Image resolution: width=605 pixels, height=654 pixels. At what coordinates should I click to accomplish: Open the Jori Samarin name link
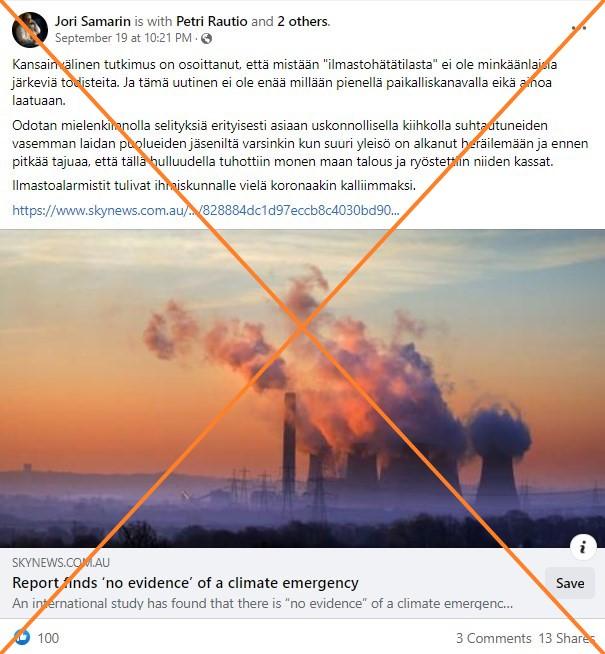(93, 21)
